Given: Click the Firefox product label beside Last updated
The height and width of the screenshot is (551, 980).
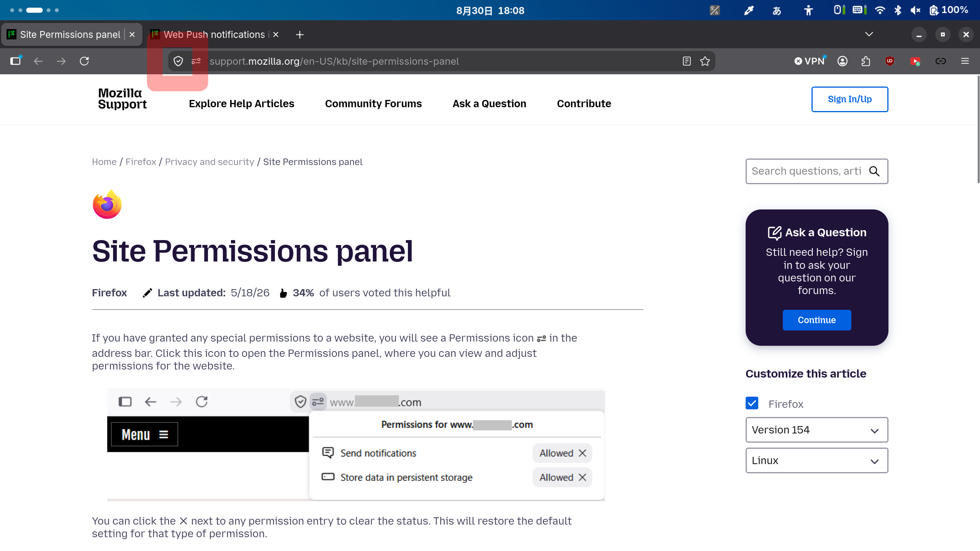Looking at the screenshot, I should coord(110,293).
